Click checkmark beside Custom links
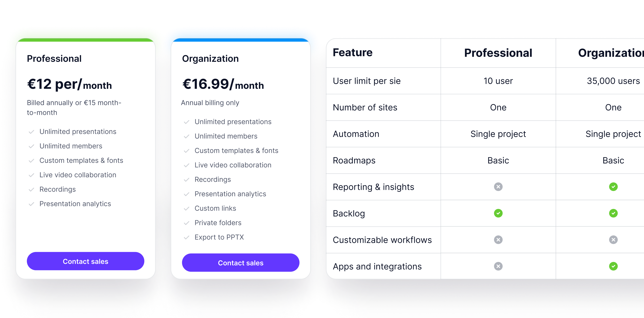 pos(186,209)
